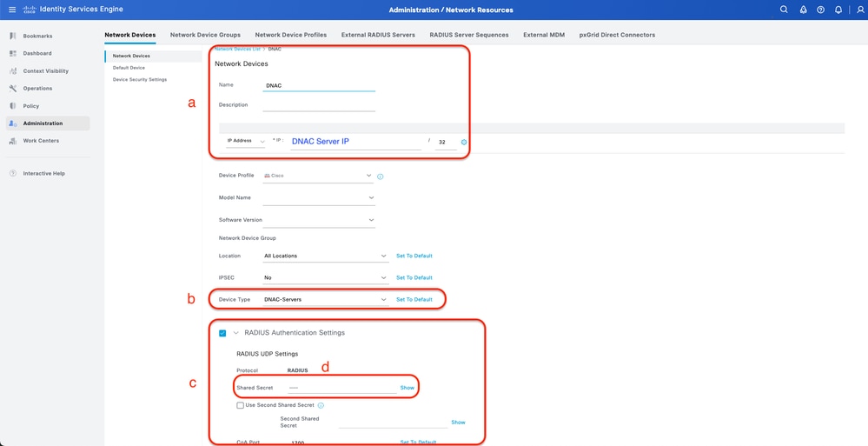Open the user account icon
The width and height of the screenshot is (868, 446).
859,10
